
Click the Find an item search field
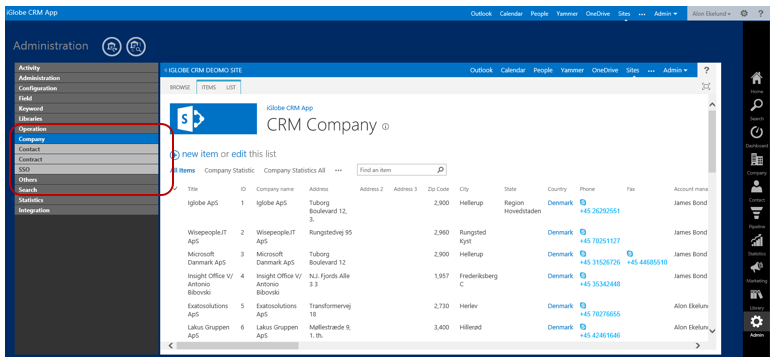397,170
